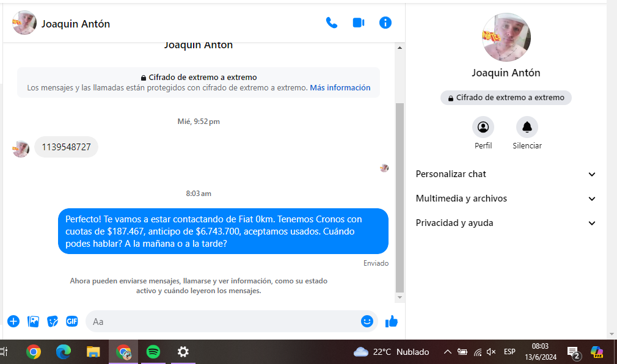Mute conversation with Silenciar bell
The height and width of the screenshot is (364, 617).
click(x=527, y=127)
